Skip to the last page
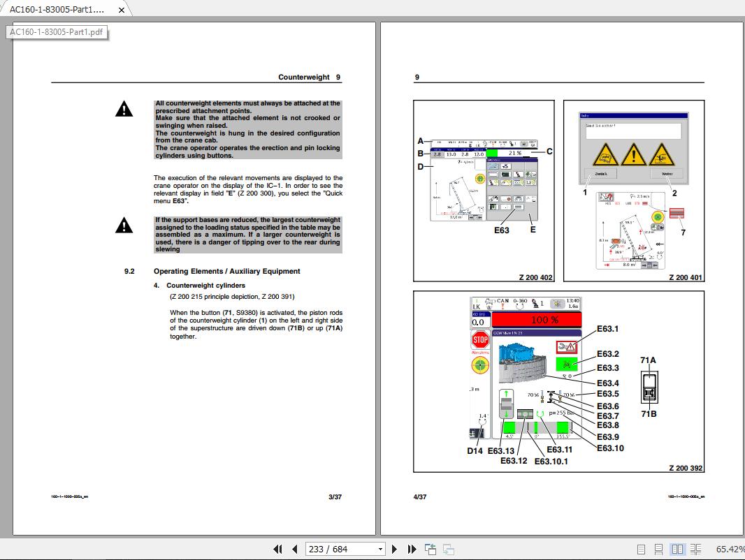This screenshot has height=560, width=745. pyautogui.click(x=412, y=549)
